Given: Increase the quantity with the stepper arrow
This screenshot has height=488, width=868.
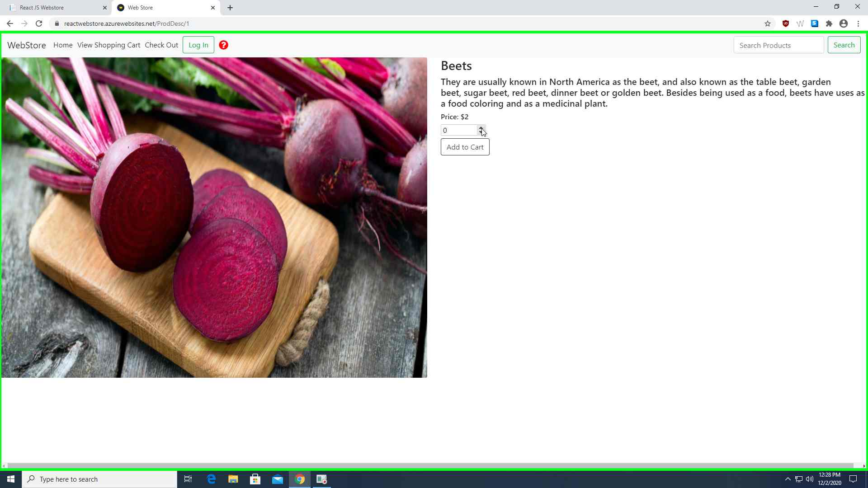Looking at the screenshot, I should click(481, 128).
